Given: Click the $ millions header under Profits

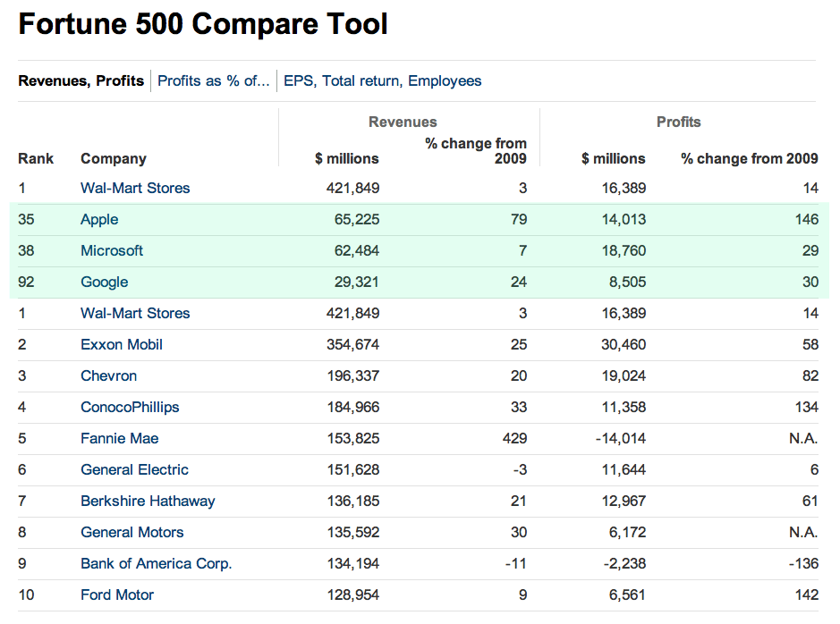Looking at the screenshot, I should tap(614, 158).
